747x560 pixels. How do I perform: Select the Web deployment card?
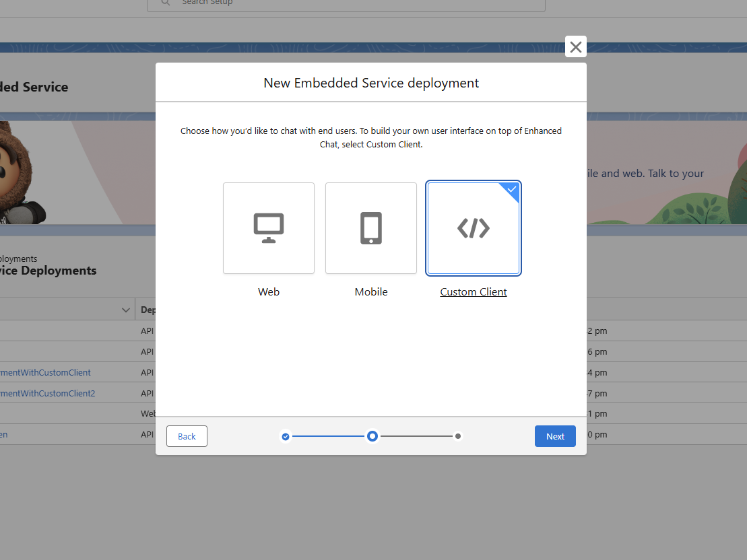click(x=269, y=228)
